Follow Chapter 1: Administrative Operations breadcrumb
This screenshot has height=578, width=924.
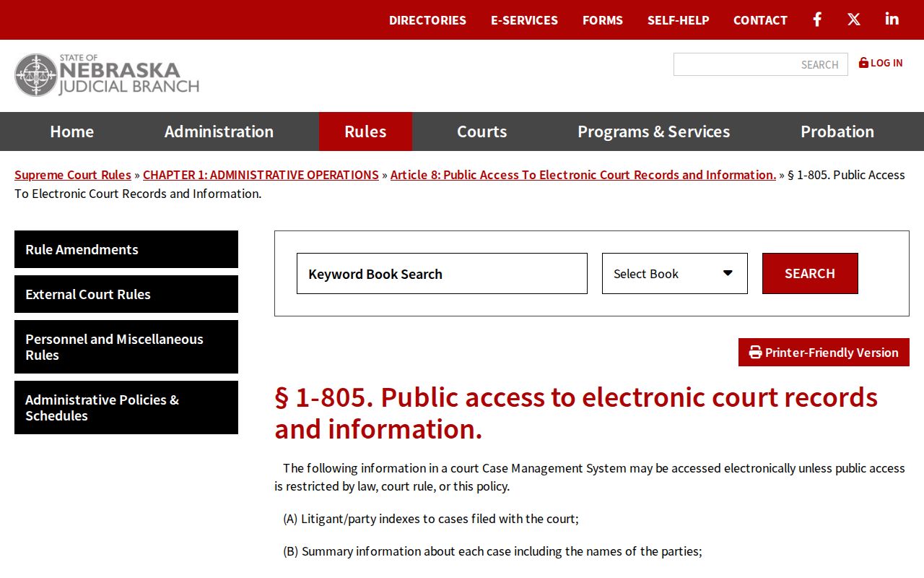pos(261,175)
